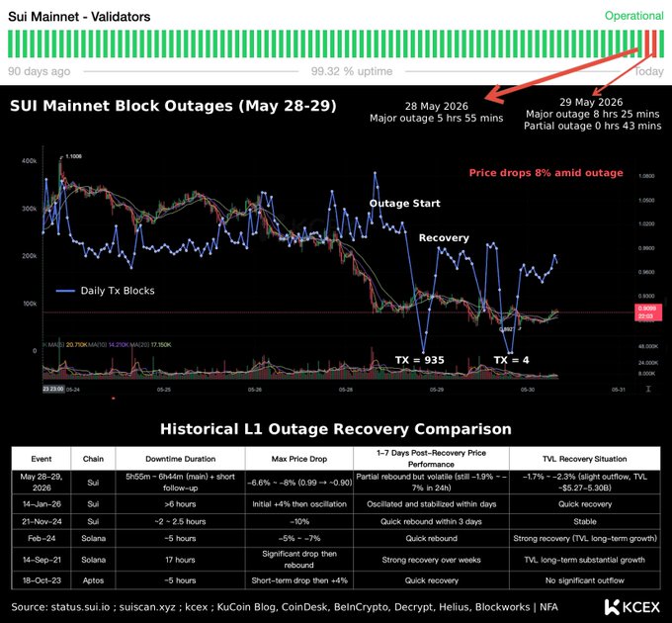672x623 pixels.
Task: Click 'Quick rebound within 3 days' cell
Action: click(x=431, y=522)
